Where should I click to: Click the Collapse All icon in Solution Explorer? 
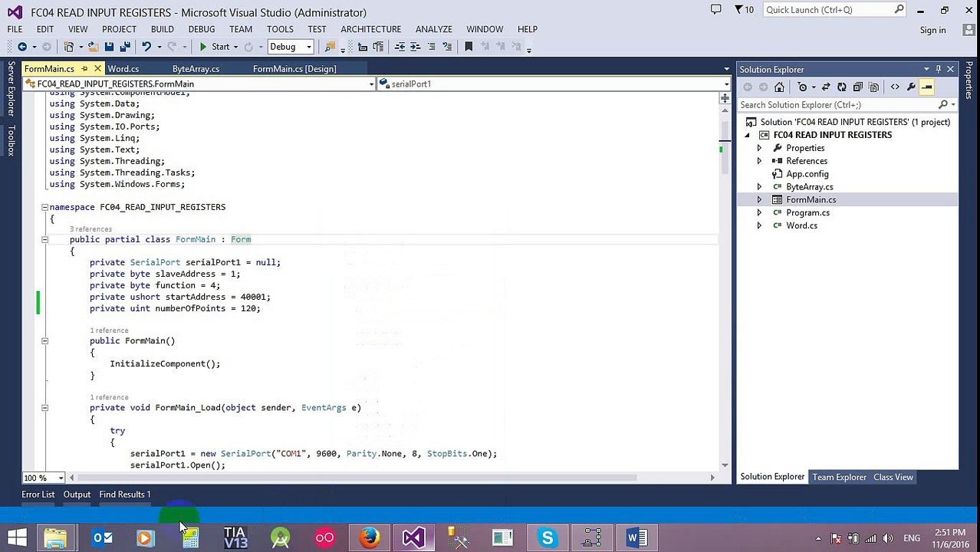(857, 87)
